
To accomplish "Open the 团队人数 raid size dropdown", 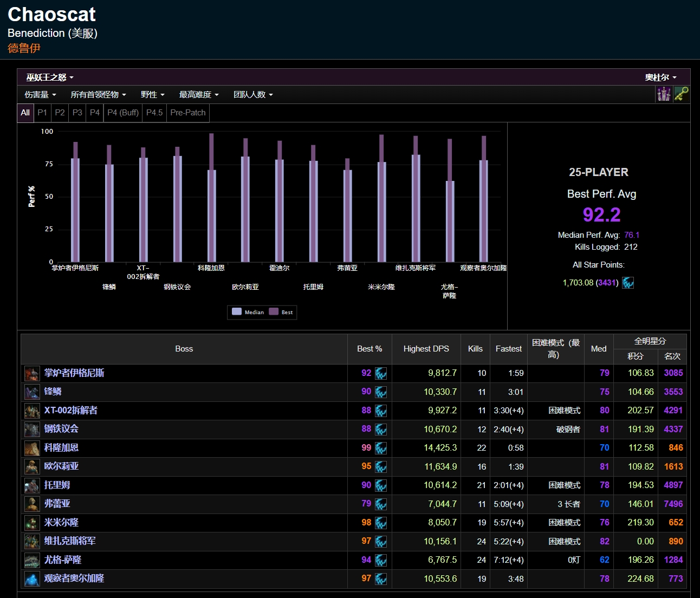I will tap(253, 95).
